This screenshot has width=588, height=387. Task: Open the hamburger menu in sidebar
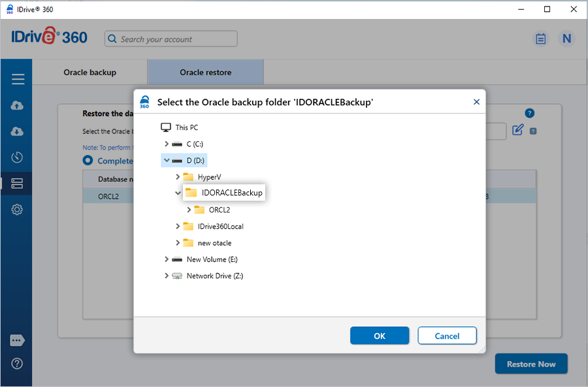(x=18, y=79)
